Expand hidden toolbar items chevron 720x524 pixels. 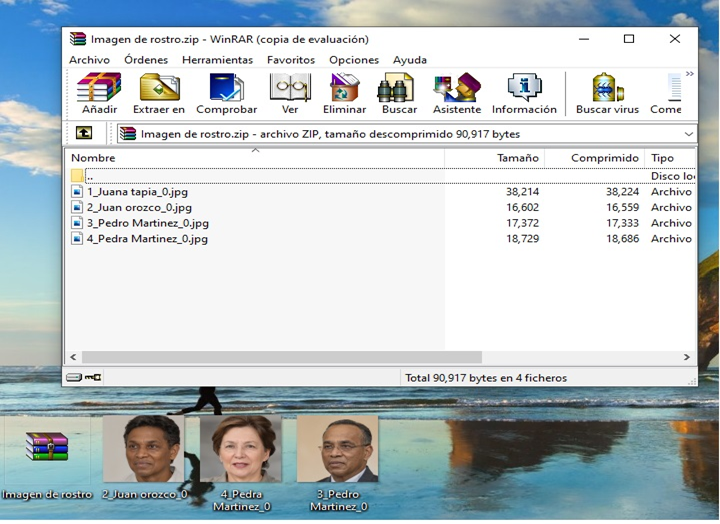[x=690, y=74]
